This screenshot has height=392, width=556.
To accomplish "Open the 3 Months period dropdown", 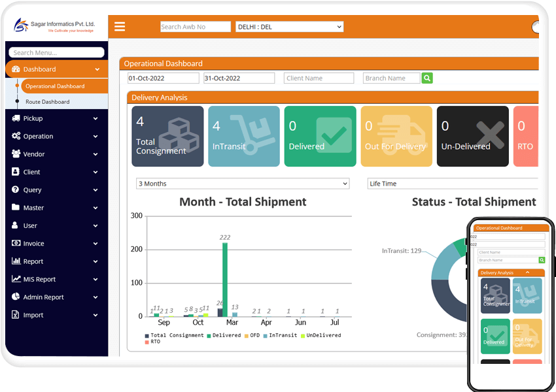I will (x=243, y=184).
